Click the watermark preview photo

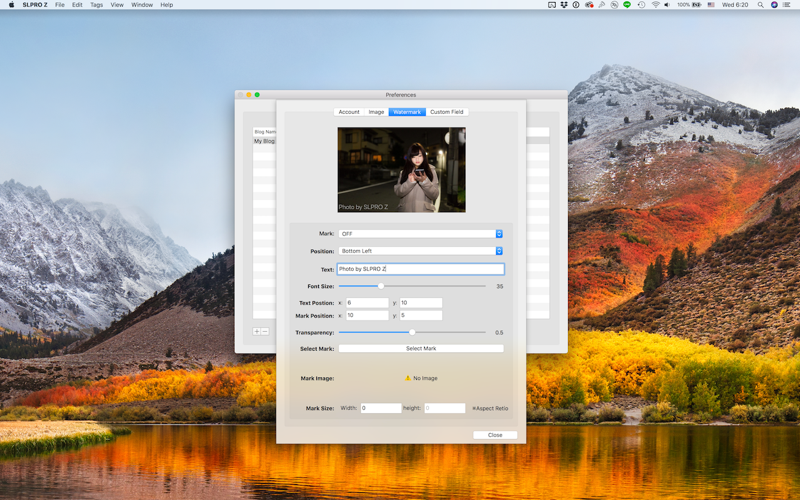tap(402, 170)
